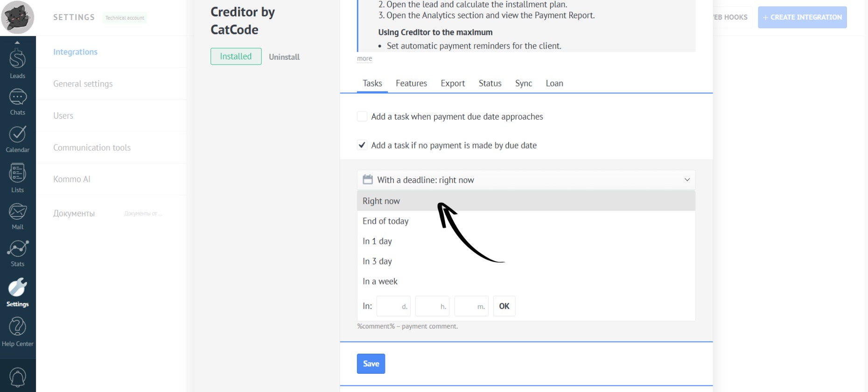This screenshot has width=868, height=392.
Task: Click the blue Save button
Action: coord(371,363)
